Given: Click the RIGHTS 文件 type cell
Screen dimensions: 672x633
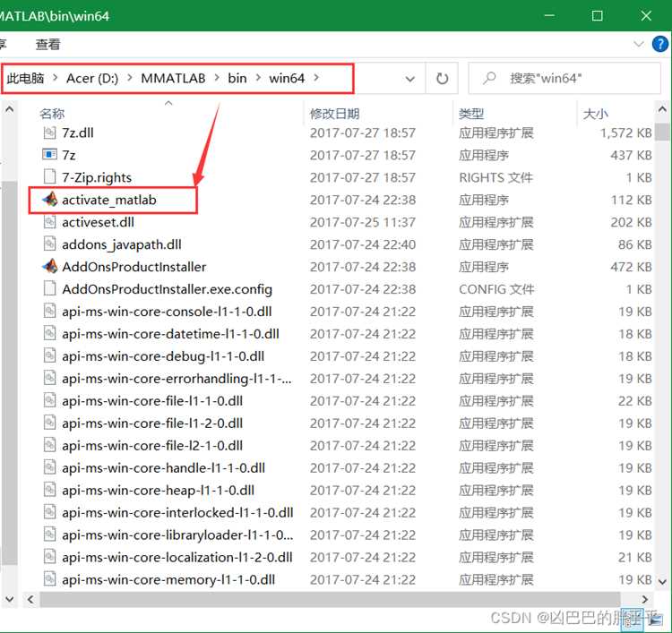Looking at the screenshot, I should pyautogui.click(x=495, y=178).
